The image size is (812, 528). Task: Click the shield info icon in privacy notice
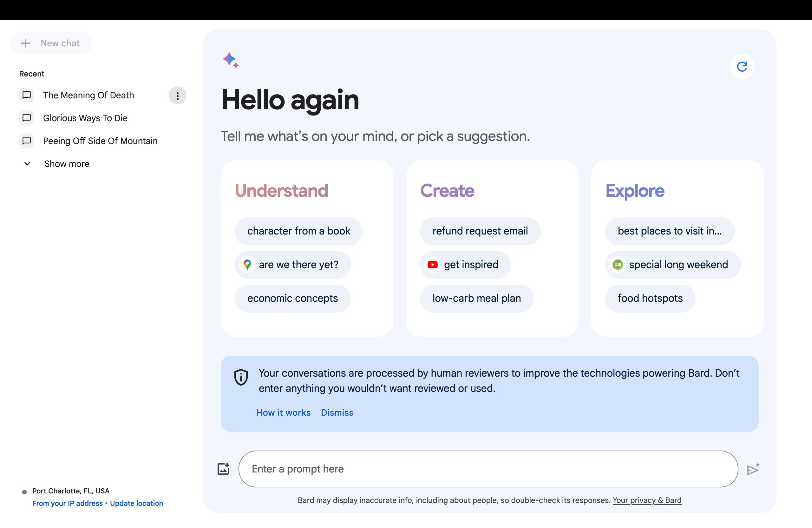[x=241, y=377]
